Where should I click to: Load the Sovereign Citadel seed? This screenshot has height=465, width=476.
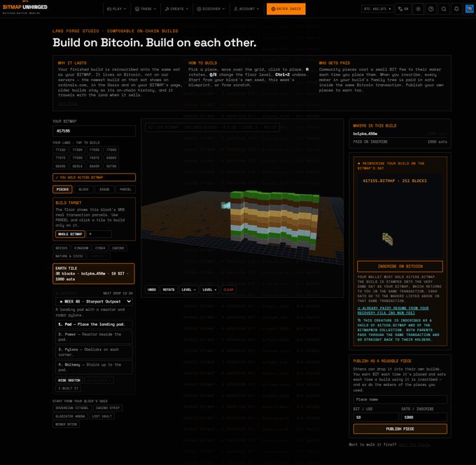71,408
